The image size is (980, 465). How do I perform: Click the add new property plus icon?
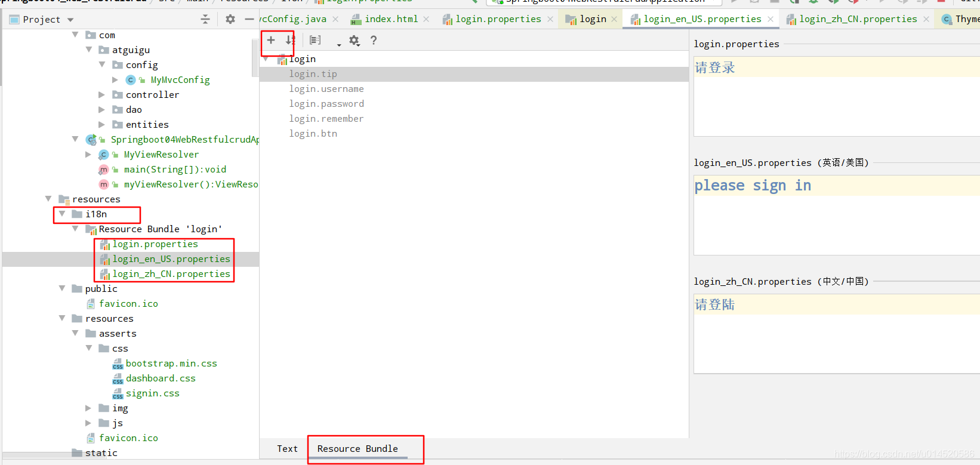pos(271,40)
